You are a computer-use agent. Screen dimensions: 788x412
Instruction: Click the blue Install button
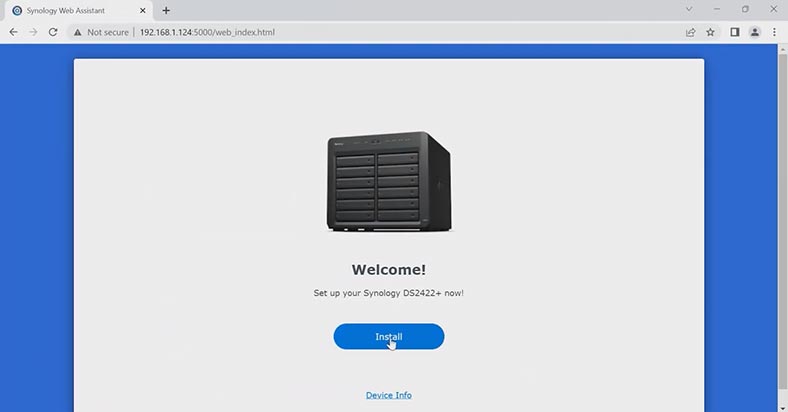(x=388, y=336)
